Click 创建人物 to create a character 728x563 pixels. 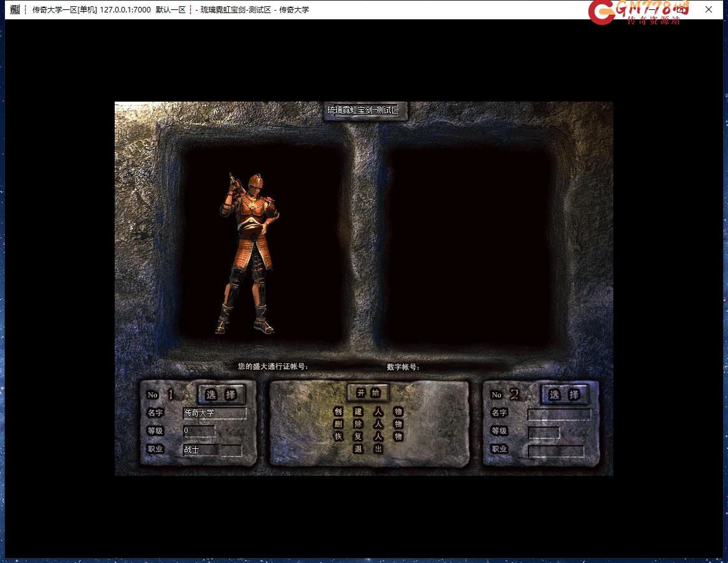(368, 411)
